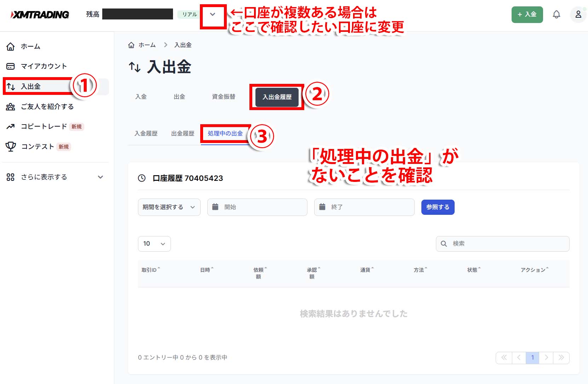Click the 0 エントリー中 status text

click(x=183, y=357)
